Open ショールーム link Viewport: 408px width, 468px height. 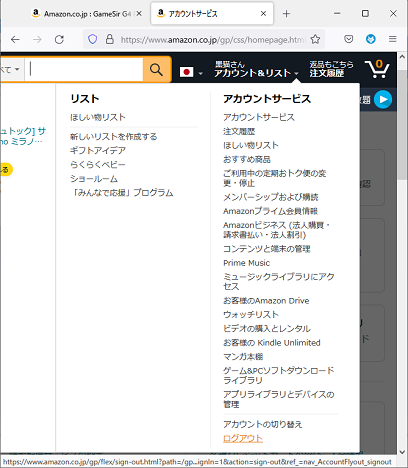[94, 179]
